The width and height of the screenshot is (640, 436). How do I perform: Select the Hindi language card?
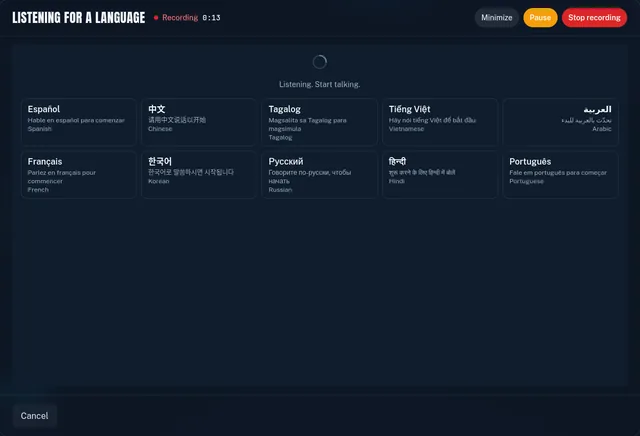(x=440, y=175)
